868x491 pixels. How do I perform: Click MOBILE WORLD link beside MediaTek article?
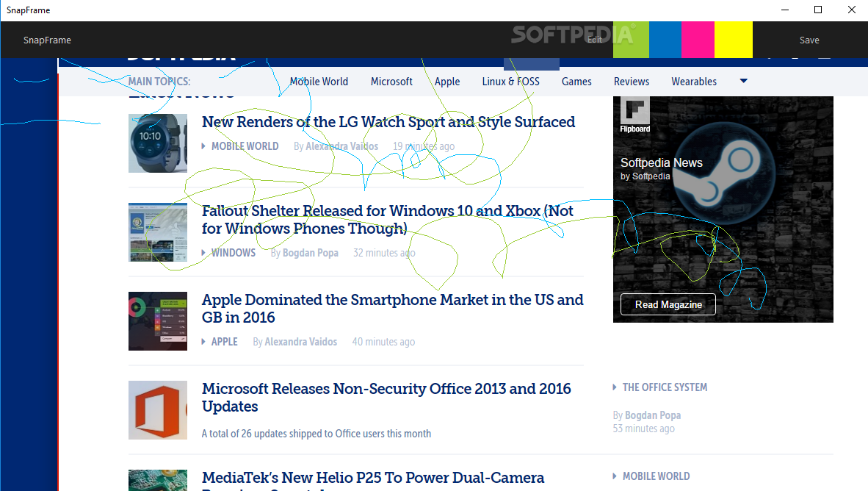point(656,476)
